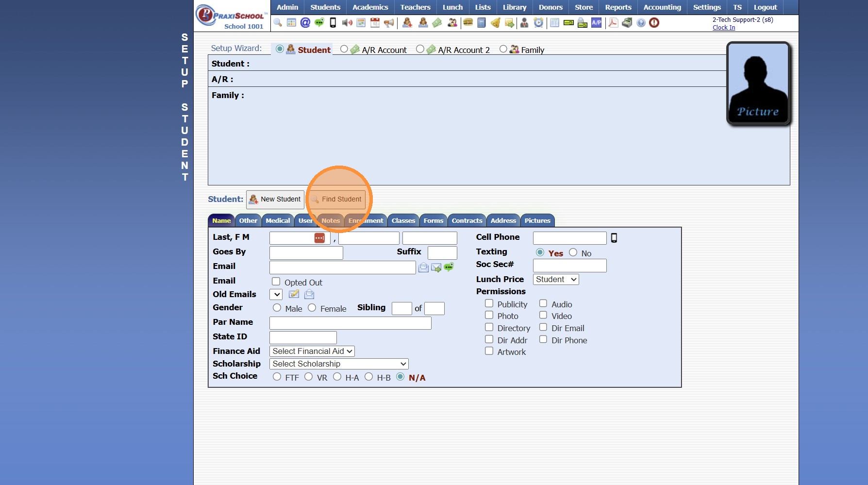868x485 pixels.
Task: Check the Email Opted Out checkbox
Action: [x=276, y=282]
